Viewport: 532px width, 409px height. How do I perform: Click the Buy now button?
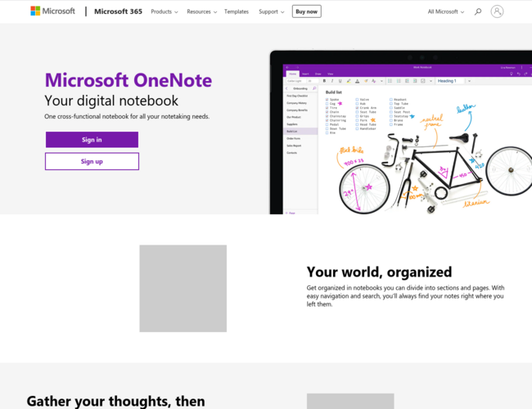coord(306,11)
